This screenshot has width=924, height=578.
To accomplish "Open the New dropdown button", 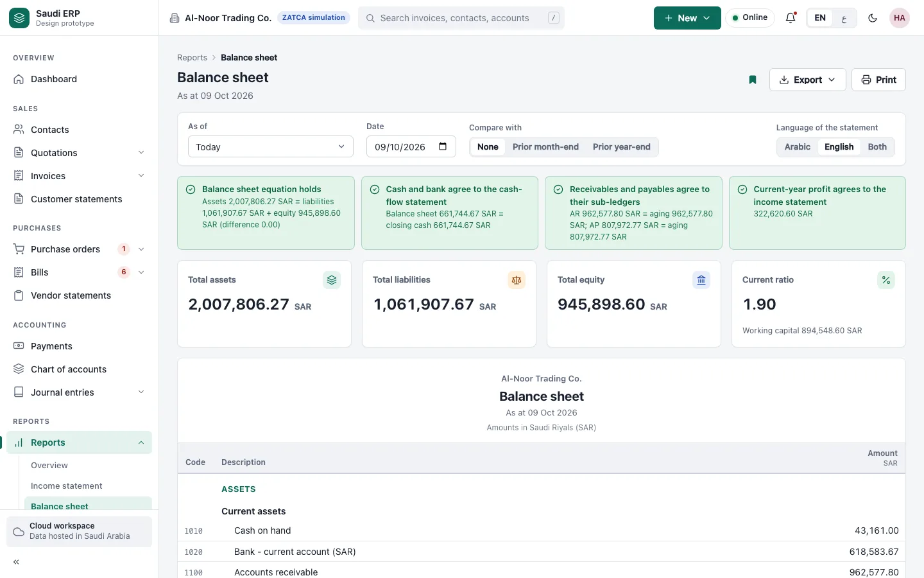I will click(x=687, y=18).
